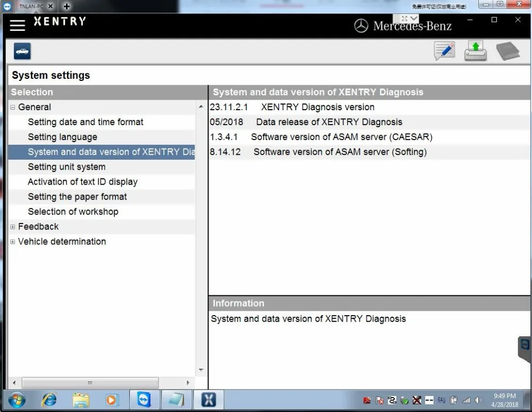Open TeamViewer from the taskbar

click(x=144, y=400)
